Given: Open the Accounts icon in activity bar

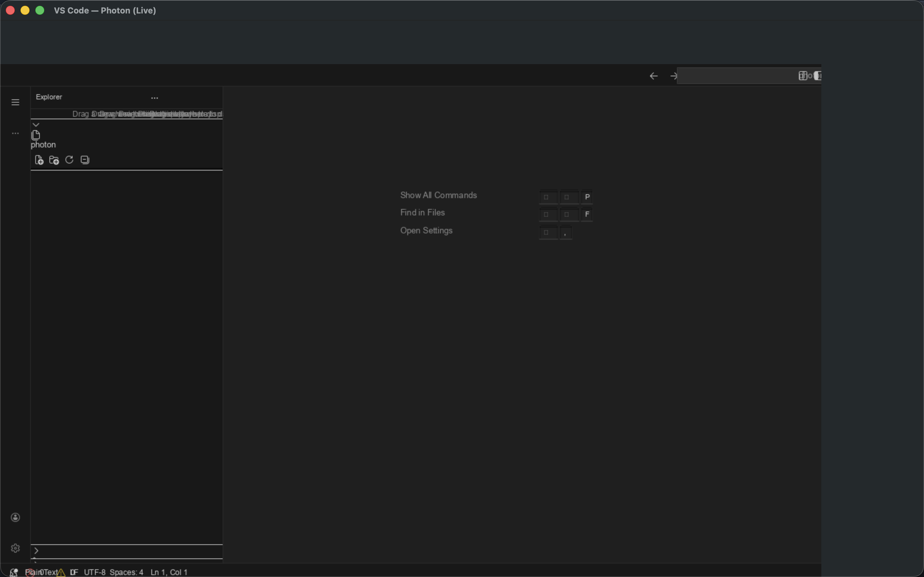Looking at the screenshot, I should [16, 517].
